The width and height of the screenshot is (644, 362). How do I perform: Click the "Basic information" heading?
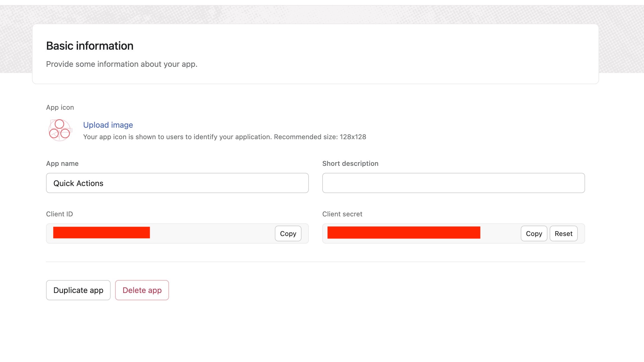click(x=90, y=45)
